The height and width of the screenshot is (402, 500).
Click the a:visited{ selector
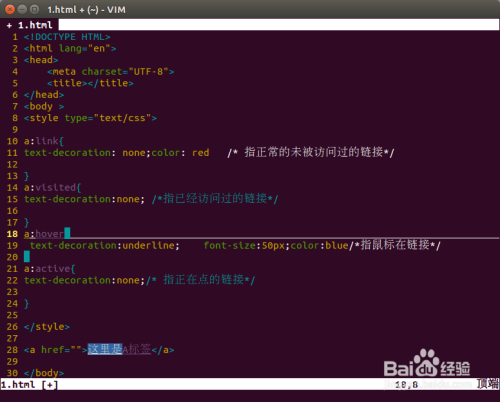click(x=52, y=187)
